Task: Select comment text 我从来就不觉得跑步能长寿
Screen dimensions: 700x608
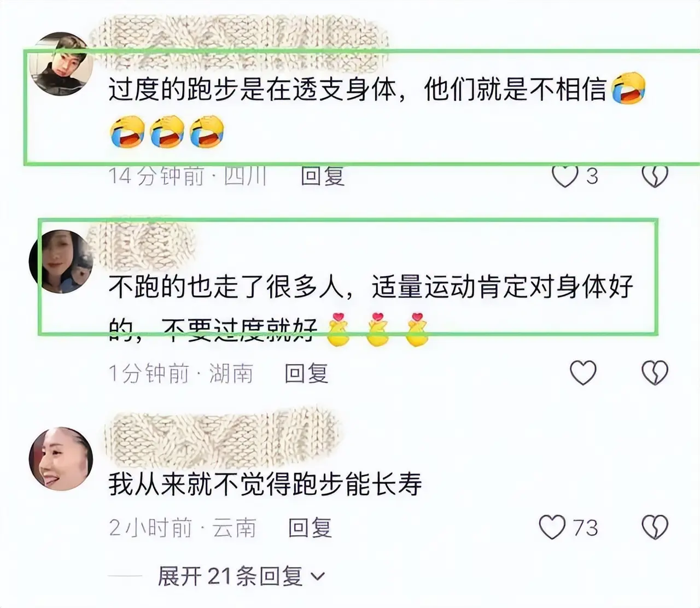Action: 265,484
